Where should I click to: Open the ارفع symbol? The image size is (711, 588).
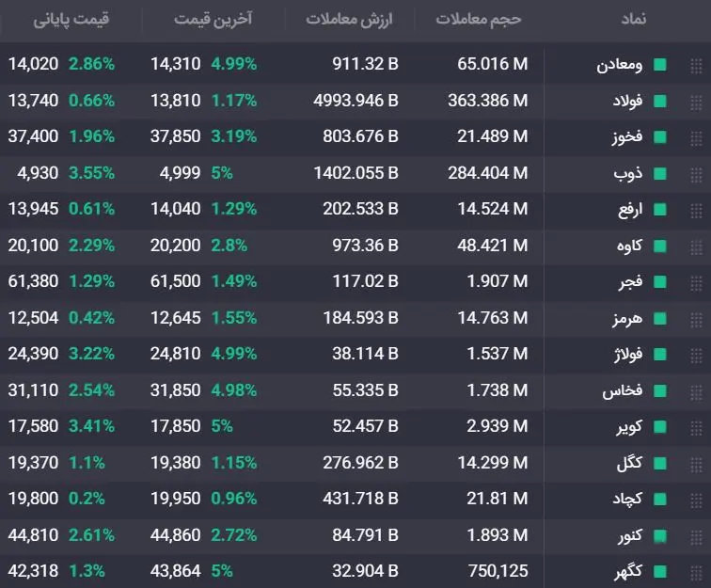pyautogui.click(x=630, y=210)
